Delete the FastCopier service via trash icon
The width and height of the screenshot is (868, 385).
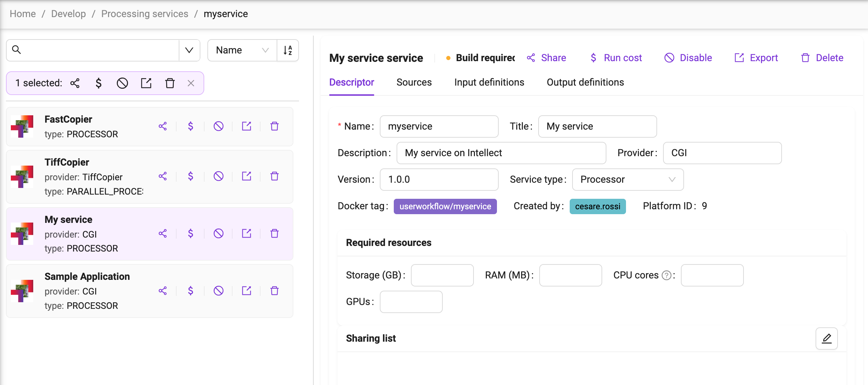tap(275, 126)
